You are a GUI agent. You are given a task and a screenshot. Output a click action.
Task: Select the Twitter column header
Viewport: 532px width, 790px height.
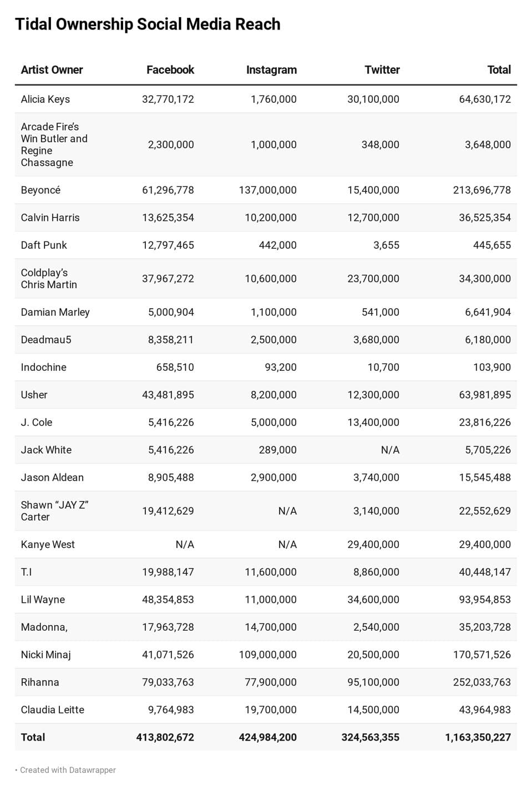(x=382, y=70)
